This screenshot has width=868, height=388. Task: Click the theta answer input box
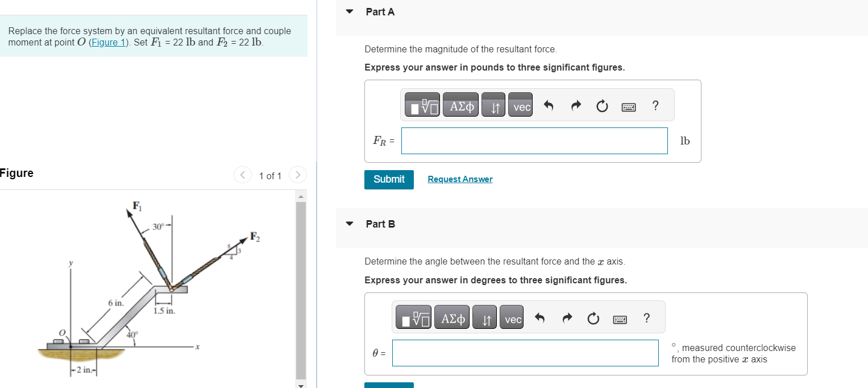525,353
